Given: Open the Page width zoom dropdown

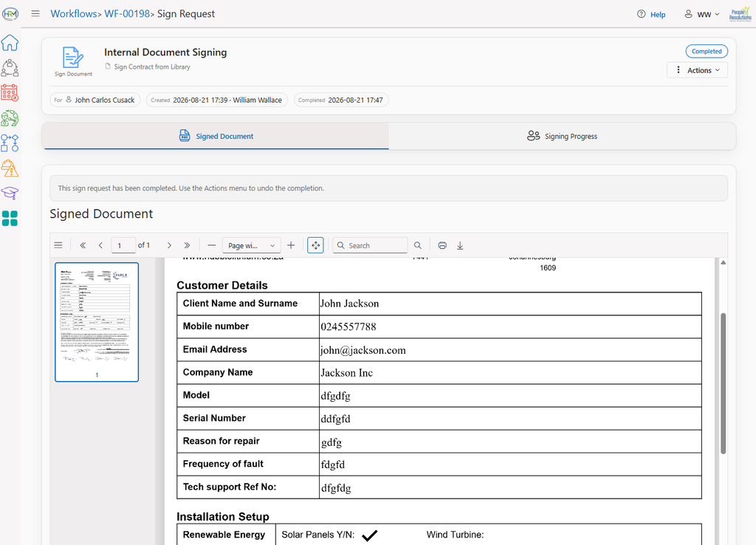Looking at the screenshot, I should [251, 245].
